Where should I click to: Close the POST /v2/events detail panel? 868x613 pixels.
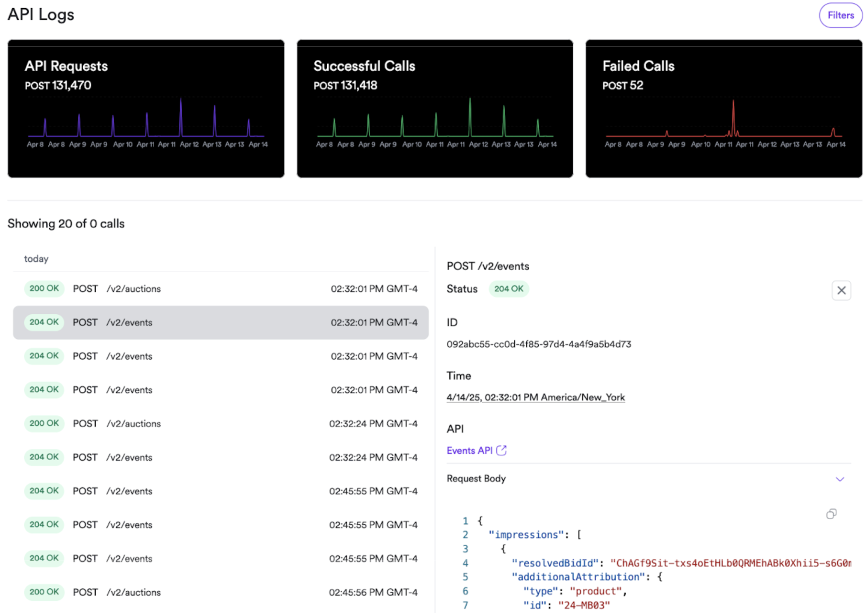click(x=841, y=290)
